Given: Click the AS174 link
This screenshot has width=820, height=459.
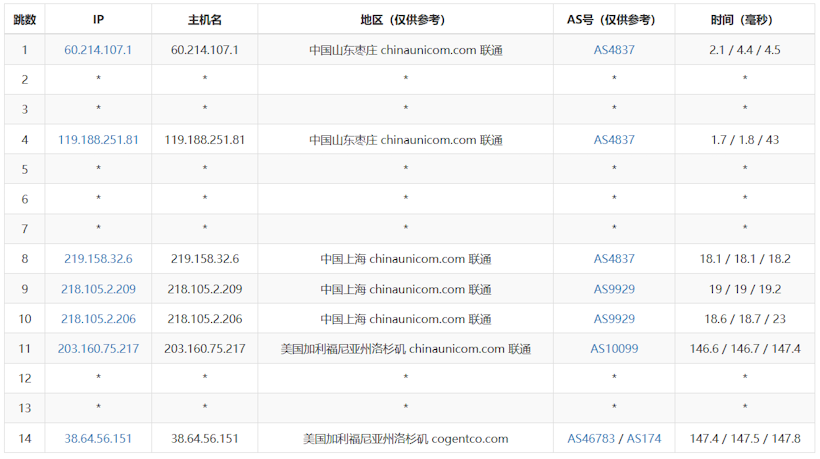Looking at the screenshot, I should point(644,438).
